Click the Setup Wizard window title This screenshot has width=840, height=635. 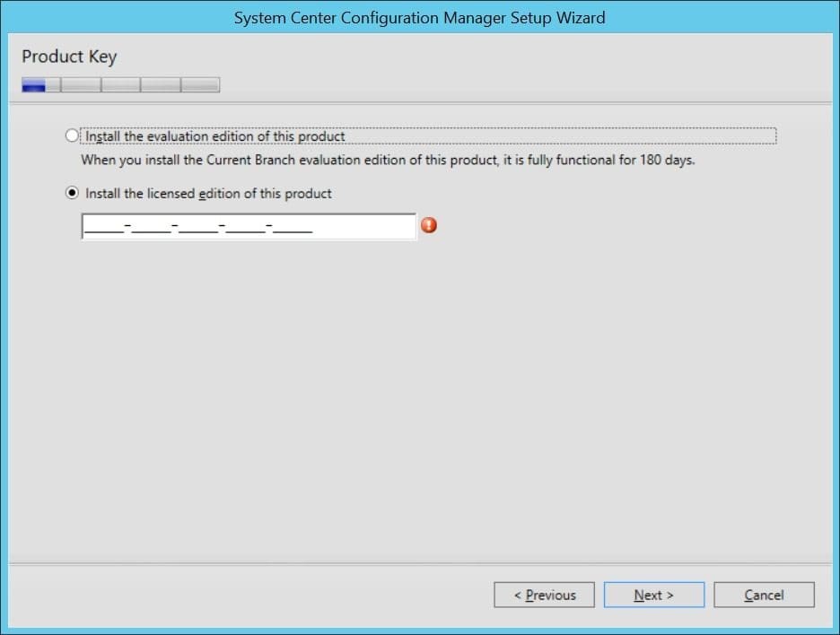419,18
